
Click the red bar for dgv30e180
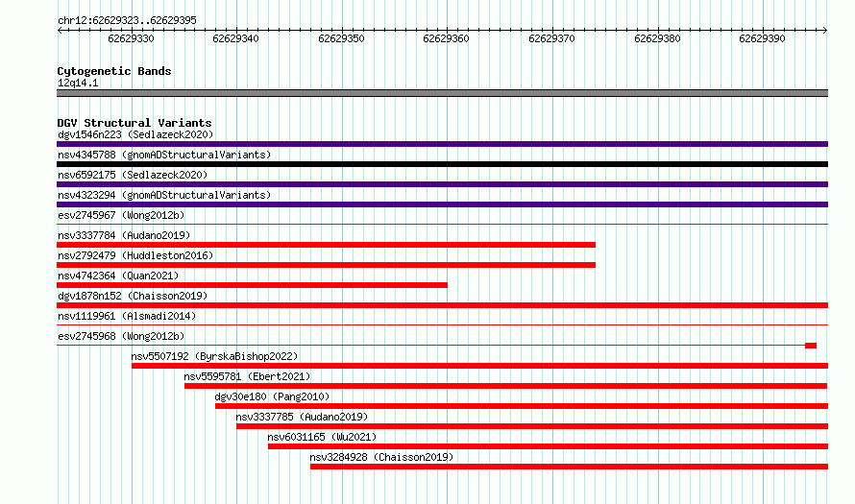(x=522, y=406)
